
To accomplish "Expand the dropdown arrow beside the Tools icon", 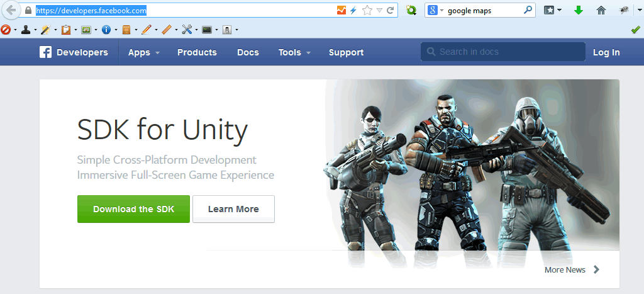I will tap(196, 30).
